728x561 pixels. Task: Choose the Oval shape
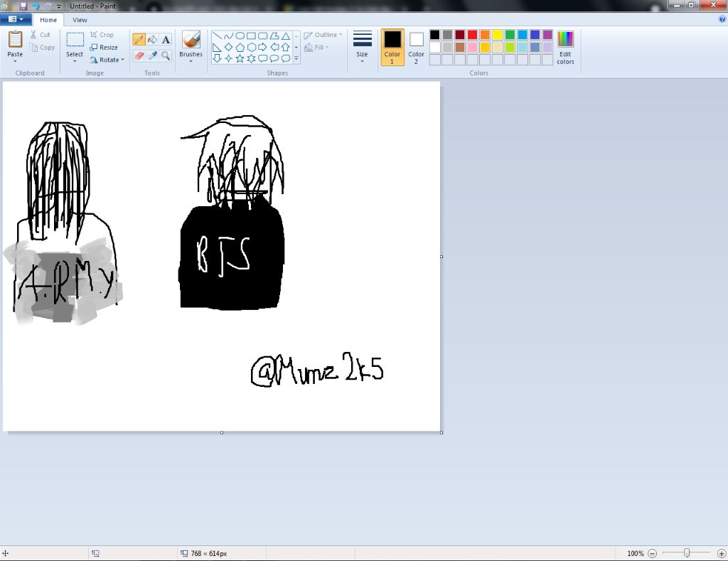coord(240,36)
